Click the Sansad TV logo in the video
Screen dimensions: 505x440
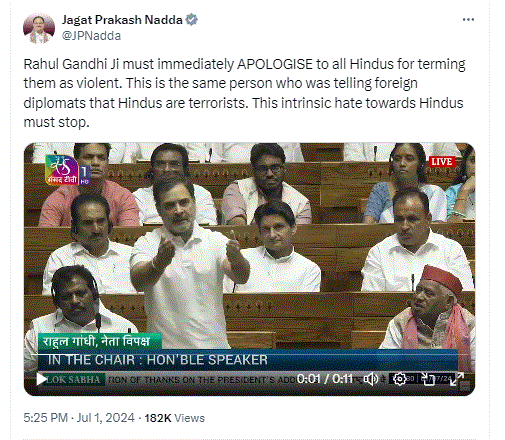[x=68, y=170]
